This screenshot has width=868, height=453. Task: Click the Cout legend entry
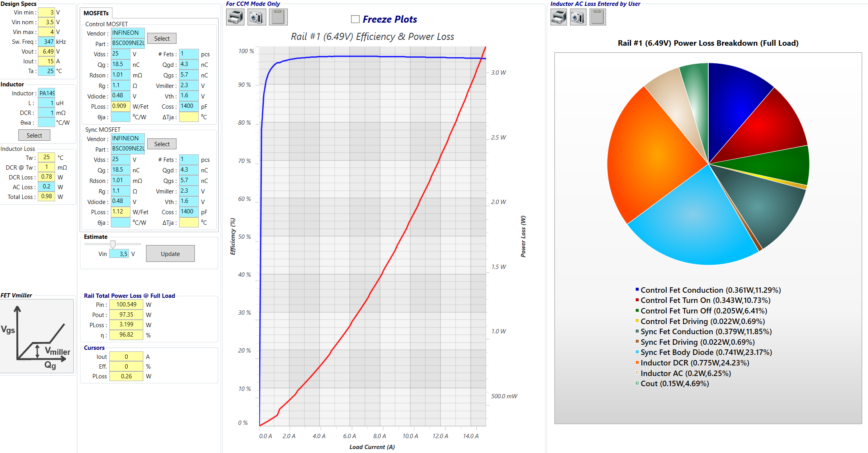point(672,383)
